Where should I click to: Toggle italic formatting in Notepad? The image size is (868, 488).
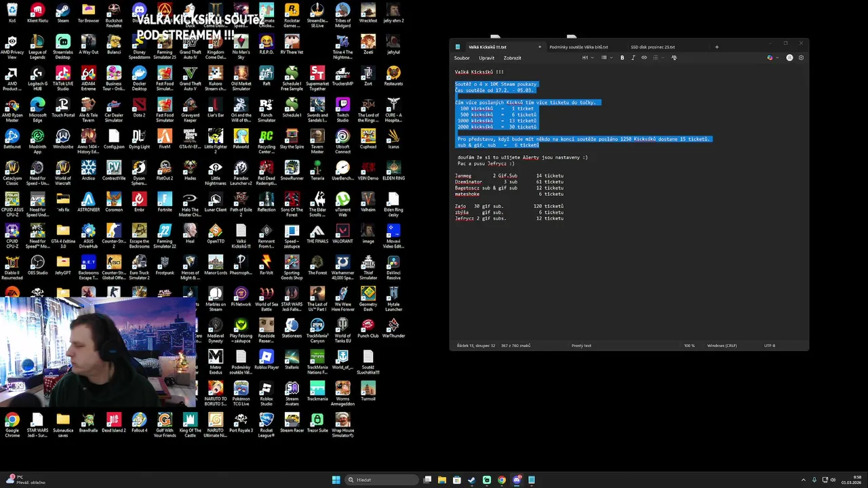pyautogui.click(x=633, y=58)
